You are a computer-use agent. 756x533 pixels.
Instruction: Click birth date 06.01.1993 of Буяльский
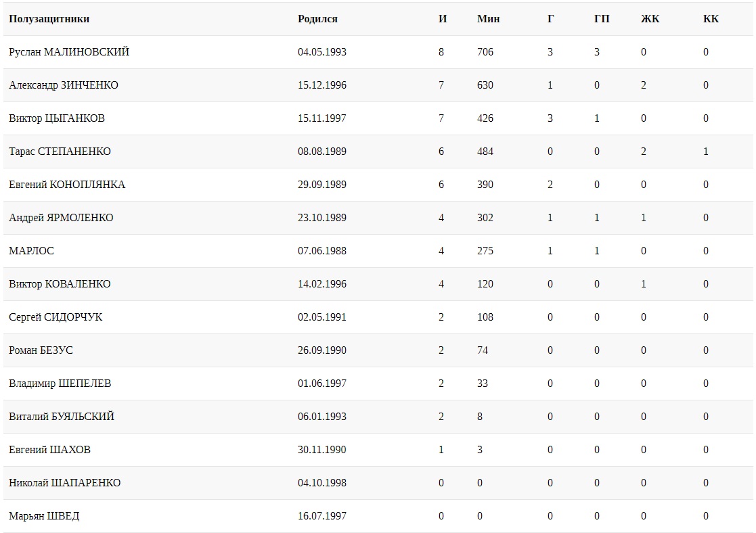[321, 417]
